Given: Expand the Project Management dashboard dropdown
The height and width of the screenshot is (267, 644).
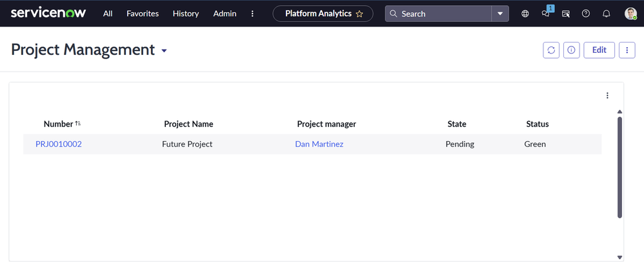Looking at the screenshot, I should [x=165, y=50].
